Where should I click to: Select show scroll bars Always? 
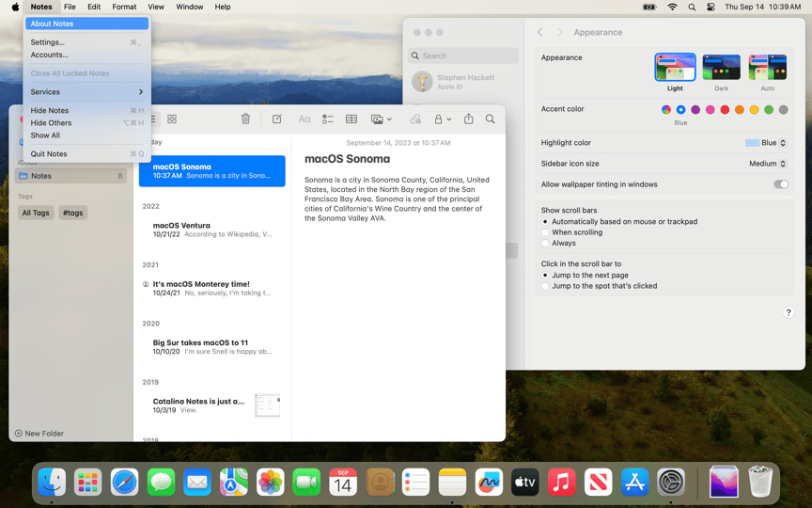pos(545,243)
